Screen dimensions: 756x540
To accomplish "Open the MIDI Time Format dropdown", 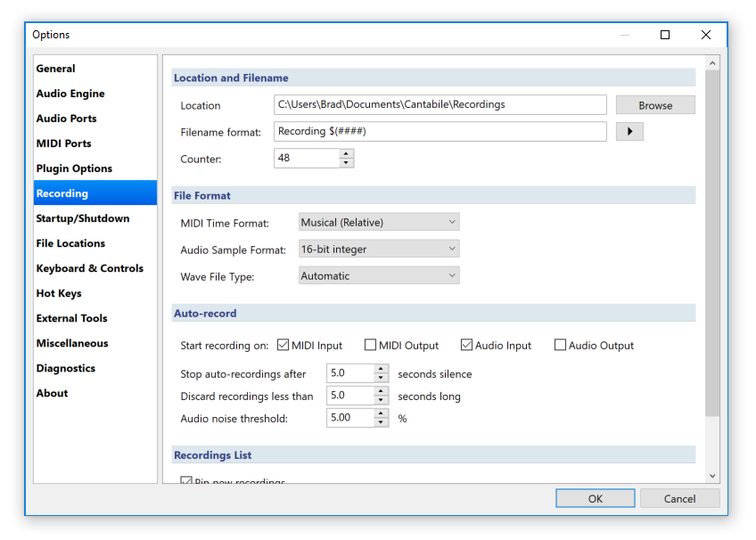I will 379,222.
